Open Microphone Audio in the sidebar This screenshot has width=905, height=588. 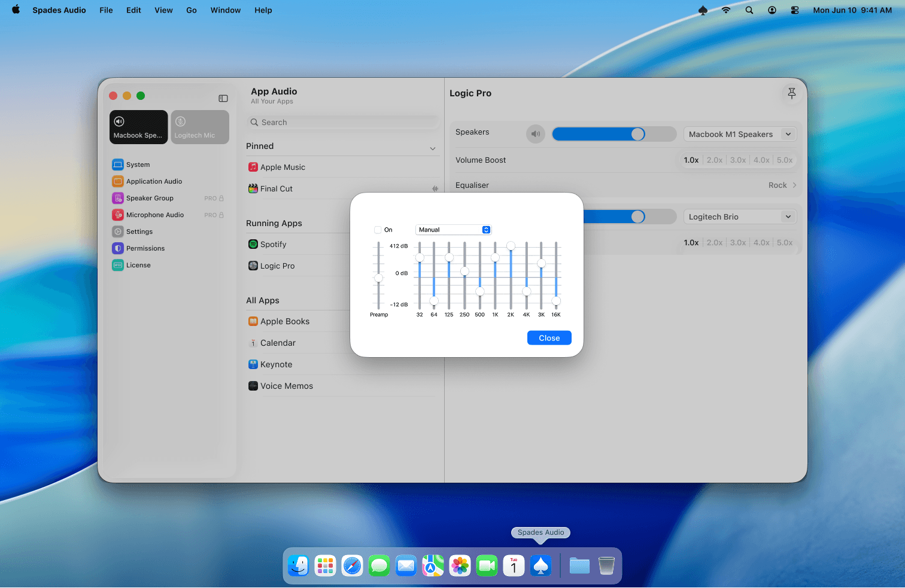click(154, 215)
